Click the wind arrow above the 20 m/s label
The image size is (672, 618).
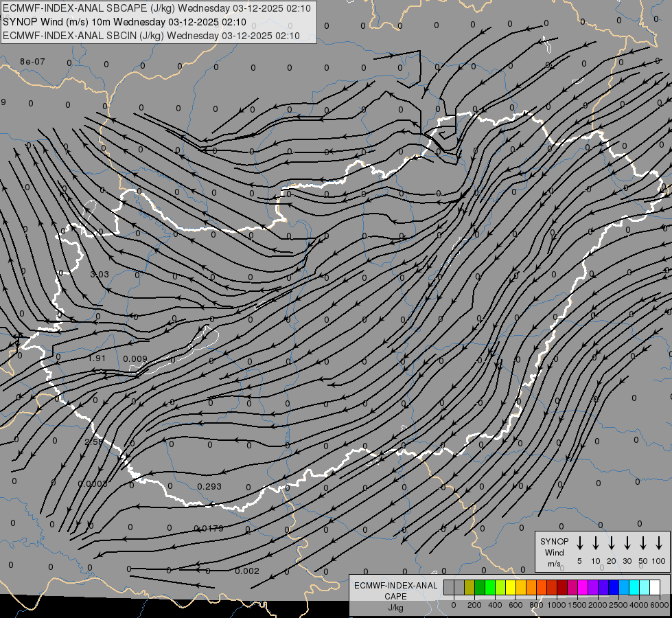611,543
